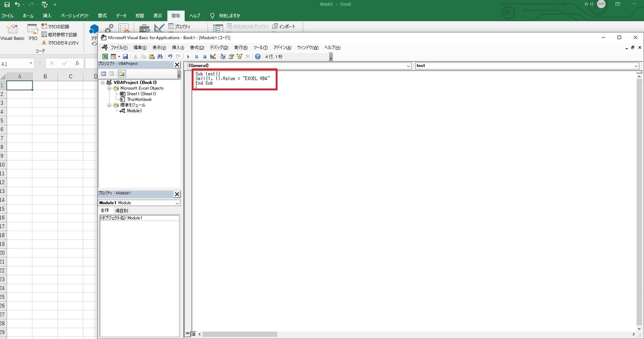
Task: Open Insert UserForm dropdown arrow in VBA toolbar
Action: point(119,56)
